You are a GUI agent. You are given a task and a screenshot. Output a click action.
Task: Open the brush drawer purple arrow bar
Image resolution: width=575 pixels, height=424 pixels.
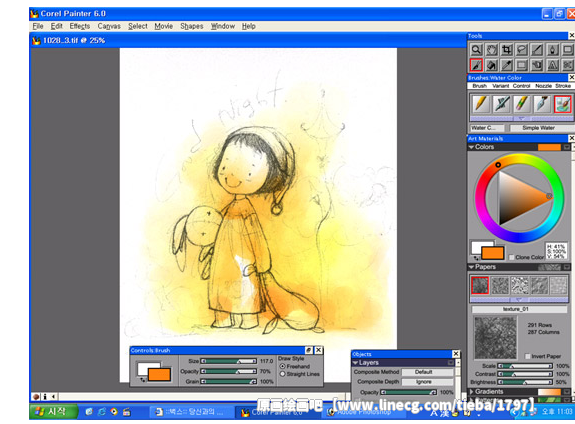[521, 118]
